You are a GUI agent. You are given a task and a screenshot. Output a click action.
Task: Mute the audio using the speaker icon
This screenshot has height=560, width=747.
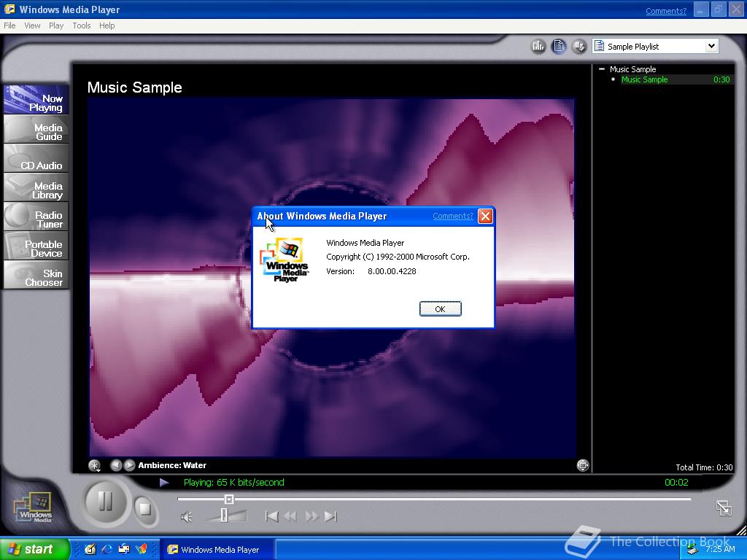[x=187, y=517]
